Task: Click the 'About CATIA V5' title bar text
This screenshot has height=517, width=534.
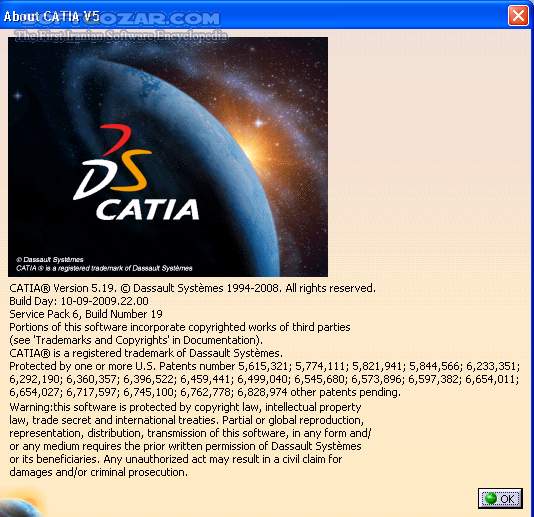Action: click(51, 16)
